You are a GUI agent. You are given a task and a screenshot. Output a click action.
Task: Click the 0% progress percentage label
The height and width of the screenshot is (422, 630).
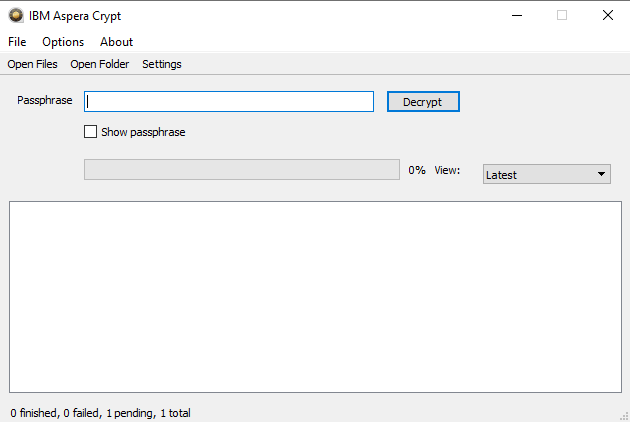click(x=417, y=171)
